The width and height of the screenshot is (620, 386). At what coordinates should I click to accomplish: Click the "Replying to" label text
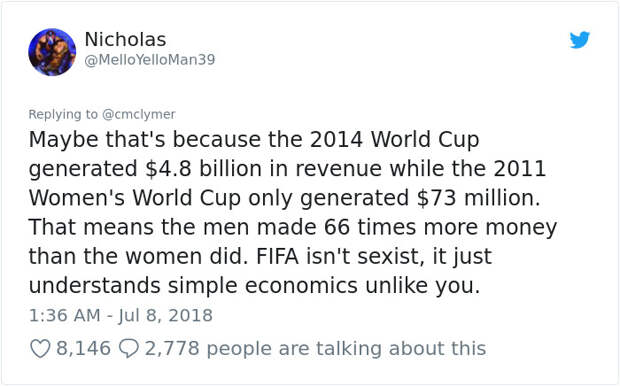[x=63, y=114]
